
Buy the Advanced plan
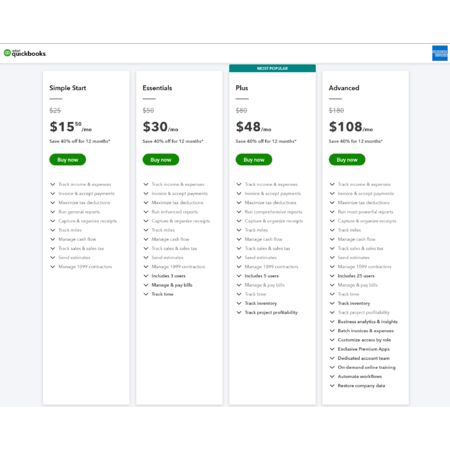pyautogui.click(x=347, y=160)
